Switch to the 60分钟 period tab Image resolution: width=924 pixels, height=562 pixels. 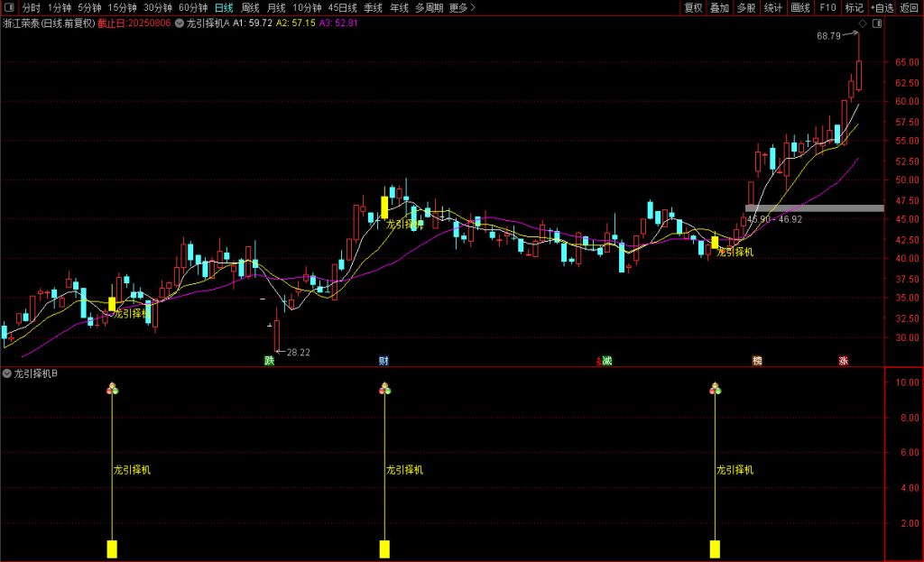coord(193,8)
